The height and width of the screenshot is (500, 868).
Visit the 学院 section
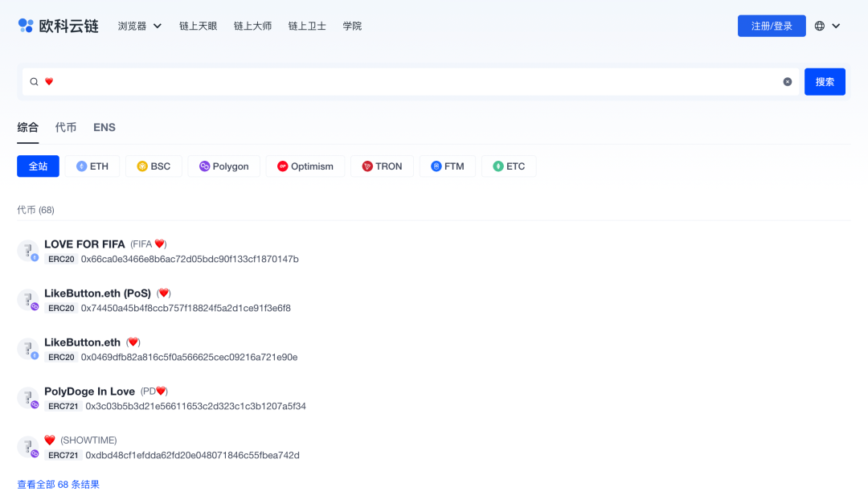click(352, 26)
